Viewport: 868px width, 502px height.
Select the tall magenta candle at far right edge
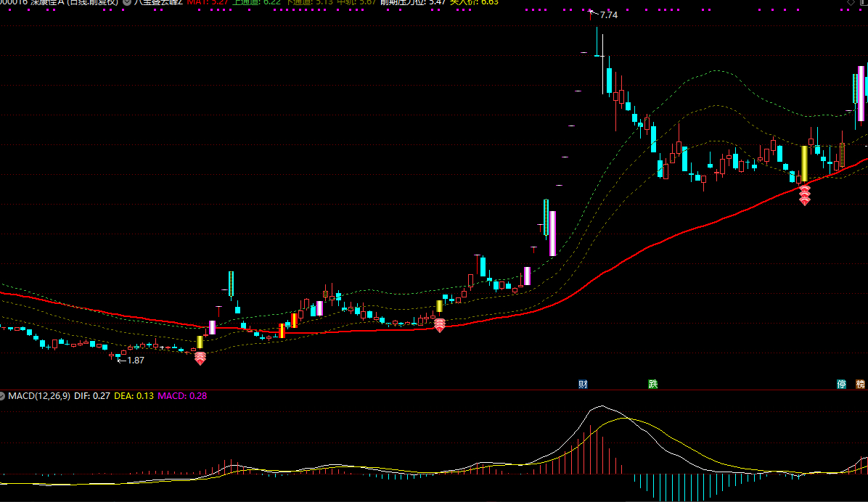(x=861, y=93)
